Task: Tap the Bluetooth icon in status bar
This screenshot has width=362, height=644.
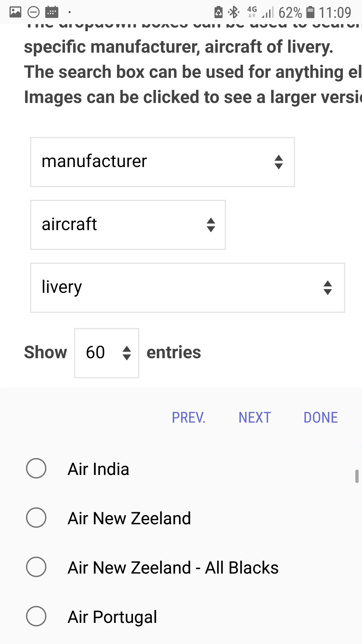Action: click(233, 12)
